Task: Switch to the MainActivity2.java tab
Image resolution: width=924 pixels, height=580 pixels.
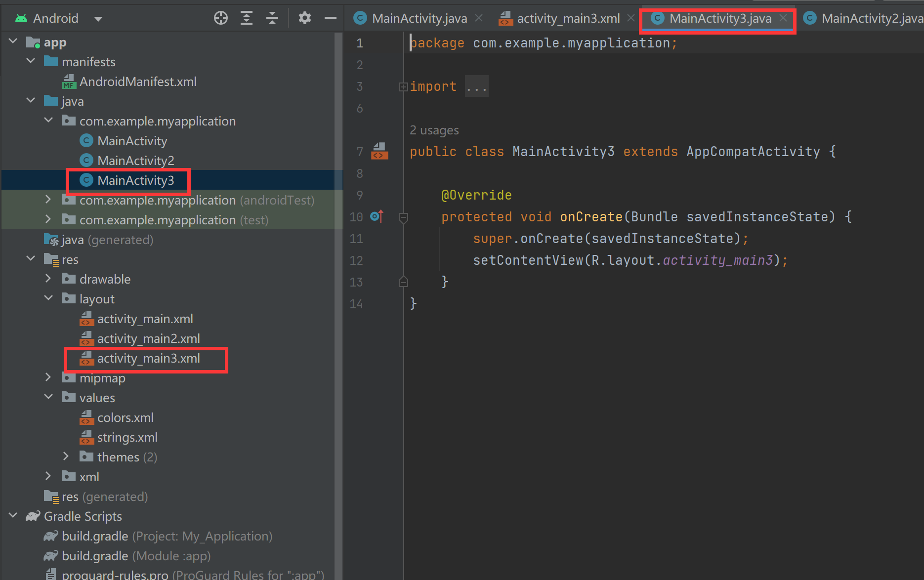Action: pyautogui.click(x=864, y=18)
